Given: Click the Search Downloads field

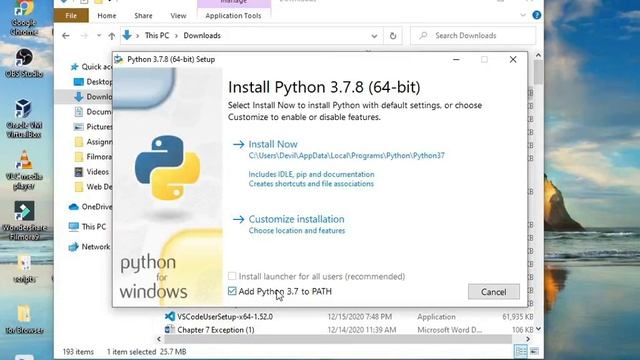Looking at the screenshot, I should (x=473, y=36).
